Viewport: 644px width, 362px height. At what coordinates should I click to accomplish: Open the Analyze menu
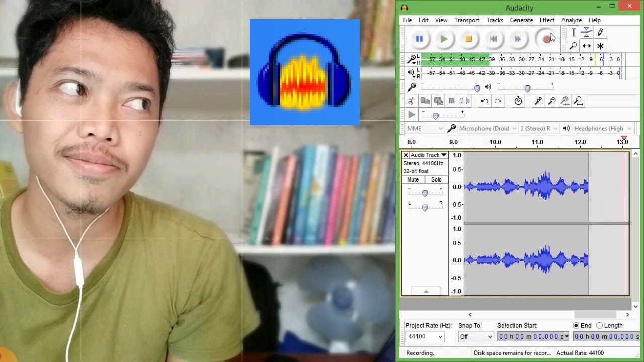tap(572, 20)
